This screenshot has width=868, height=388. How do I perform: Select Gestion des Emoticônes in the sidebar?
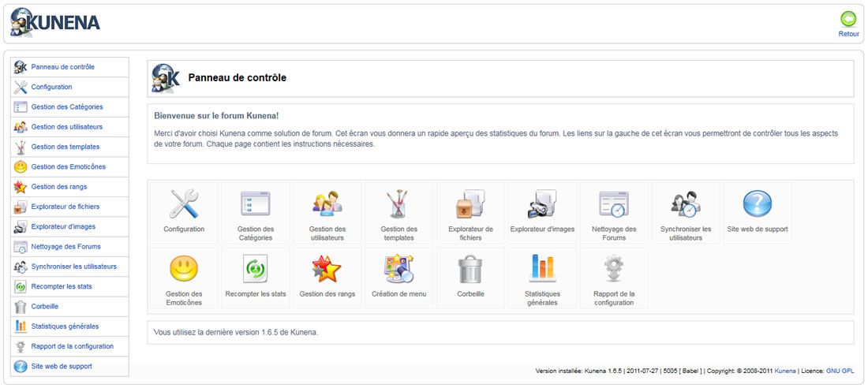69,166
